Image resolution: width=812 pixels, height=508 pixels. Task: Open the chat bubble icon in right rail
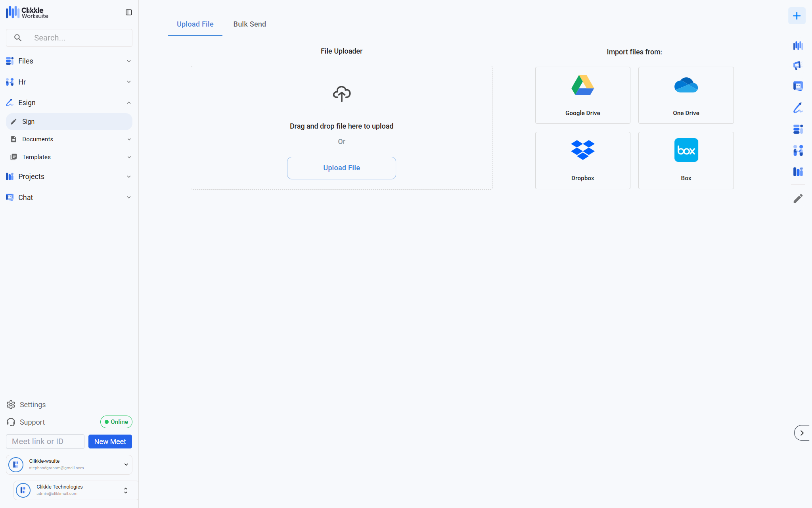pyautogui.click(x=798, y=86)
